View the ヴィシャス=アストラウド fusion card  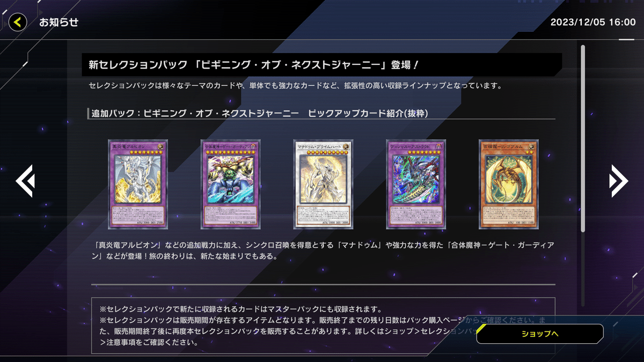pos(415,184)
